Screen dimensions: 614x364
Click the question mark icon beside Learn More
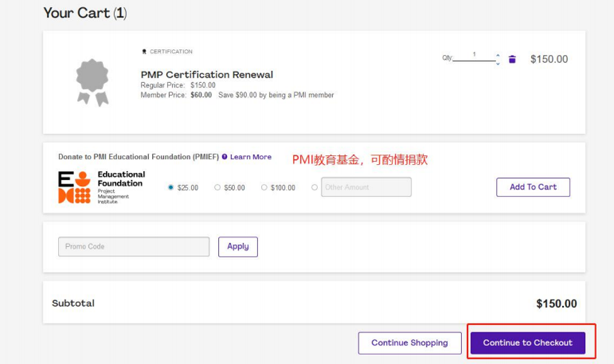pyautogui.click(x=225, y=157)
